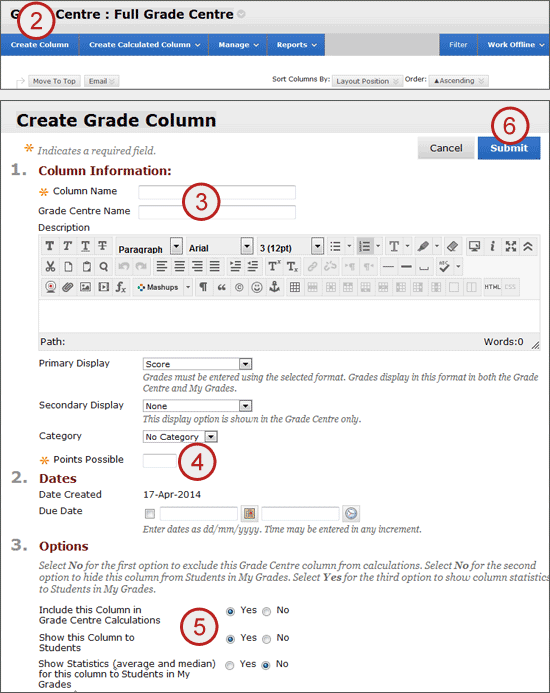550x693 pixels.
Task: Click Create Column in action bar
Action: coord(40,45)
